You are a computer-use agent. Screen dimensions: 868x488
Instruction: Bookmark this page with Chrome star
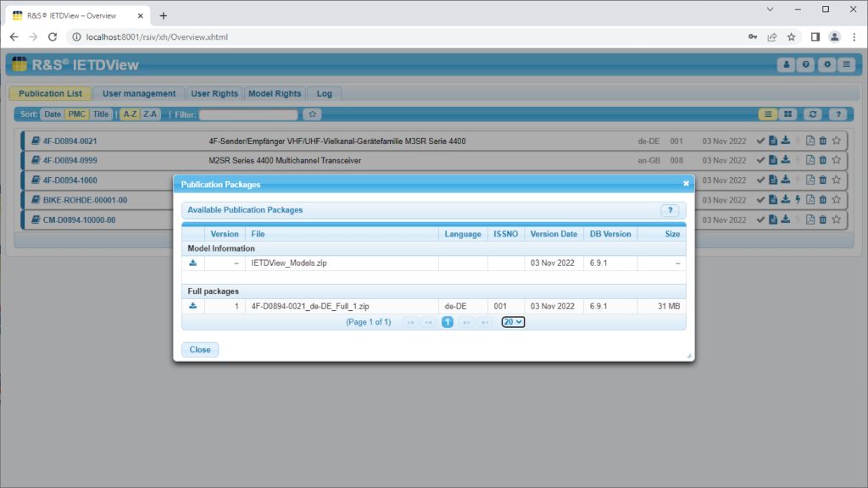[791, 37]
